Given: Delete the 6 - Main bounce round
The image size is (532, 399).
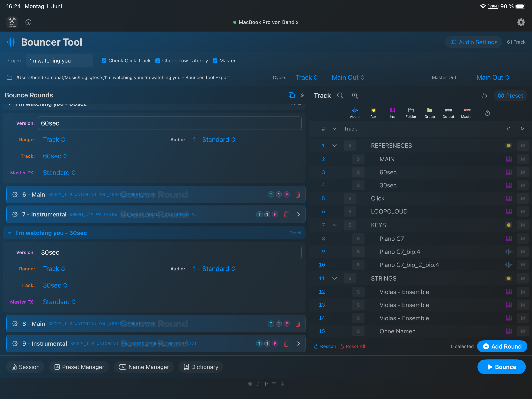Looking at the screenshot, I should (298, 194).
